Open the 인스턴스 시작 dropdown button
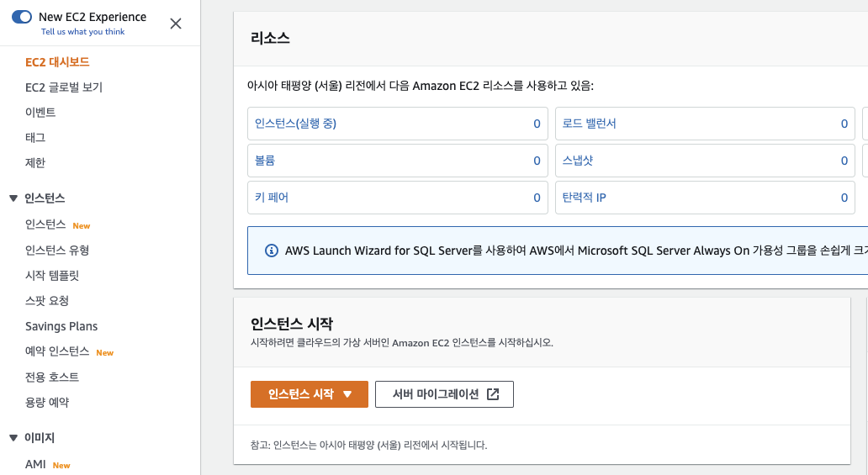The height and width of the screenshot is (475, 868). 310,394
